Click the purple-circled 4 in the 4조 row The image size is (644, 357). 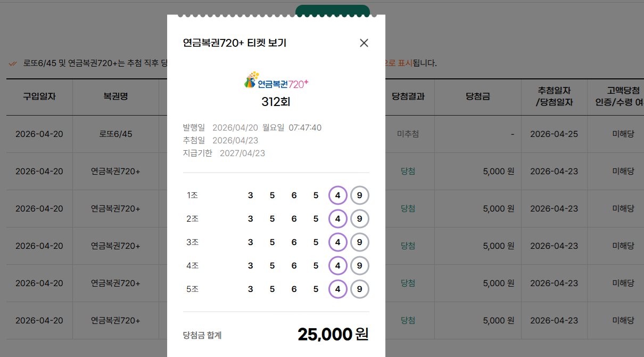pos(338,266)
